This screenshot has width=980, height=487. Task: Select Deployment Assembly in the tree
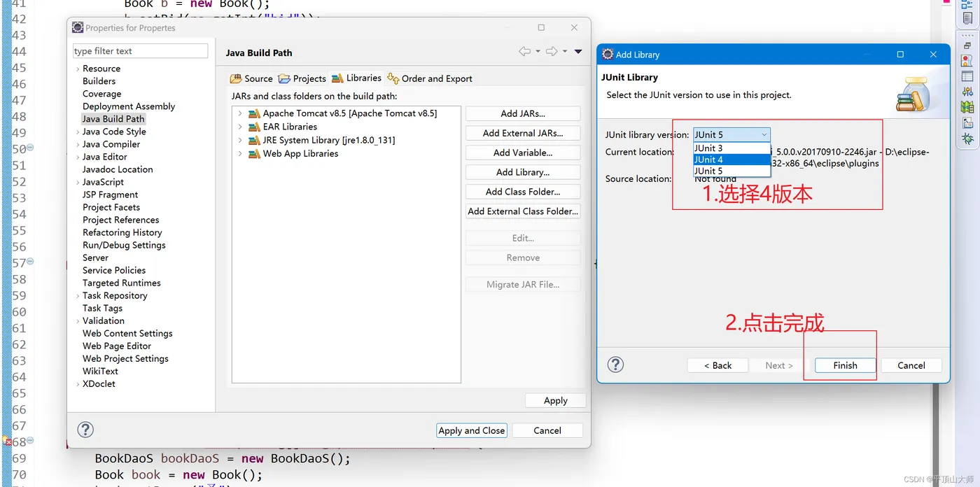coord(129,106)
